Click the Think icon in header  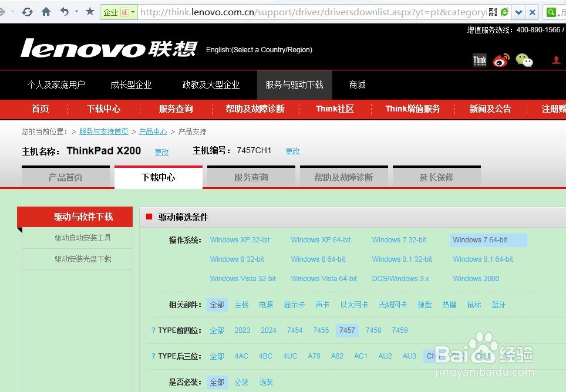coord(480,60)
